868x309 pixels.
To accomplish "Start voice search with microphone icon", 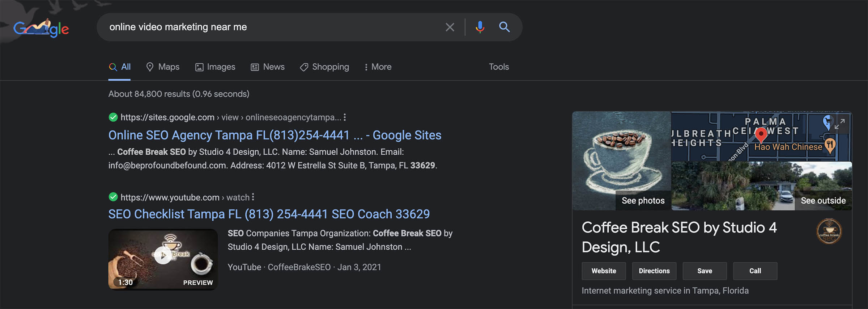I will point(480,27).
